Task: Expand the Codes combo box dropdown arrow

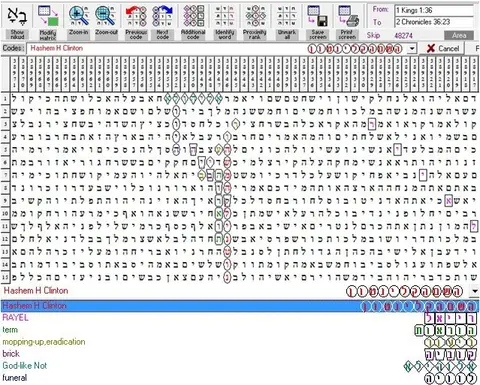Action: [412, 49]
